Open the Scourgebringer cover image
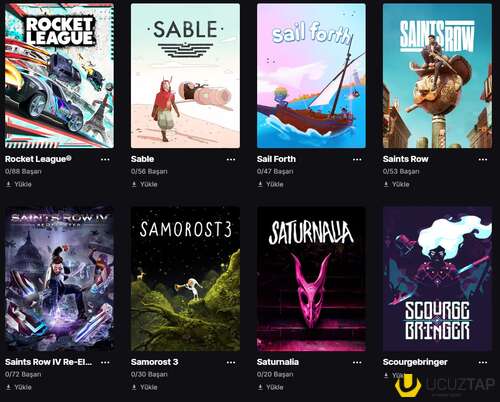This screenshot has width=500, height=402. click(437, 279)
